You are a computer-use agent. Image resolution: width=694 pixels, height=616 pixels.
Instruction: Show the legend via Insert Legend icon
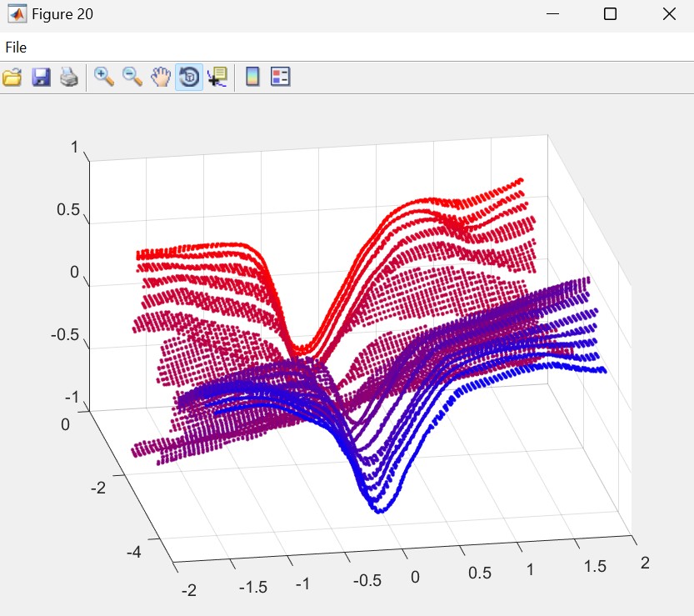point(281,78)
